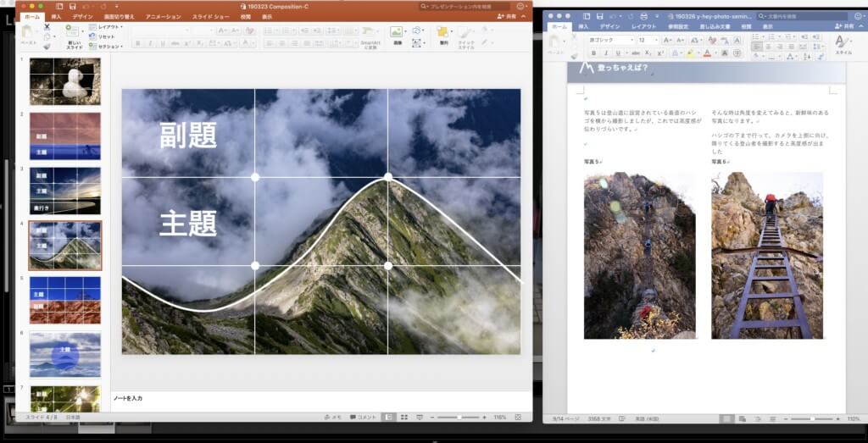Click Word's bulleted list icon
Screen dimensions: 868x443
click(x=757, y=37)
